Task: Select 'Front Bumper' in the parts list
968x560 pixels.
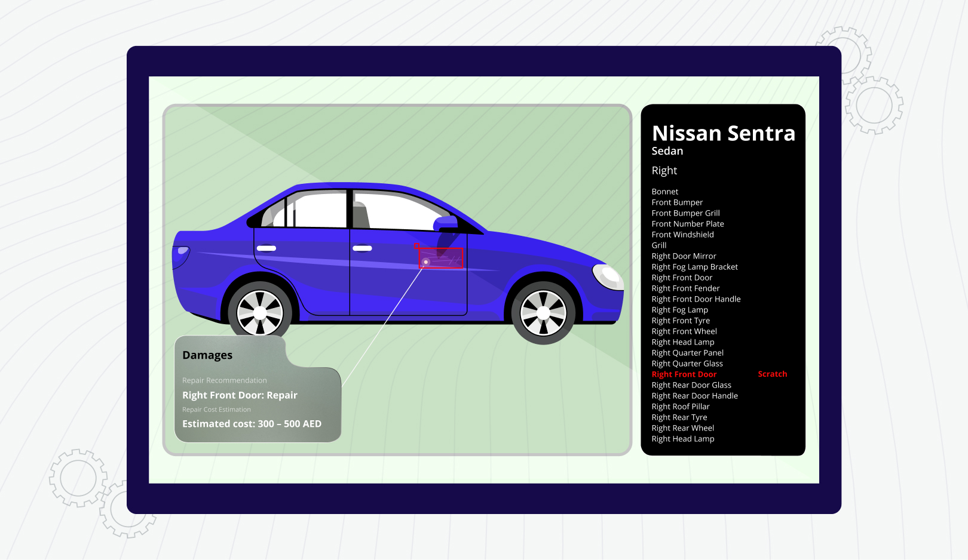Action: coord(677,202)
